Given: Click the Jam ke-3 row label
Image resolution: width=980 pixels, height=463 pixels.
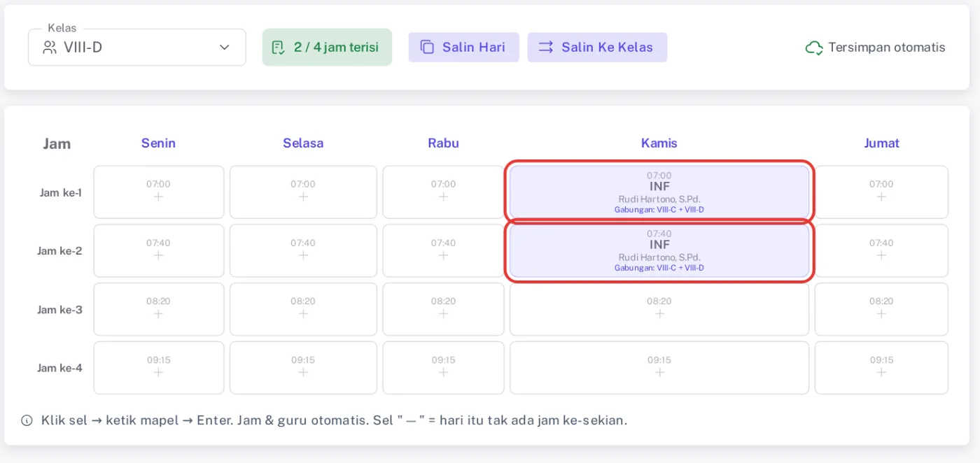Looking at the screenshot, I should pos(59,310).
